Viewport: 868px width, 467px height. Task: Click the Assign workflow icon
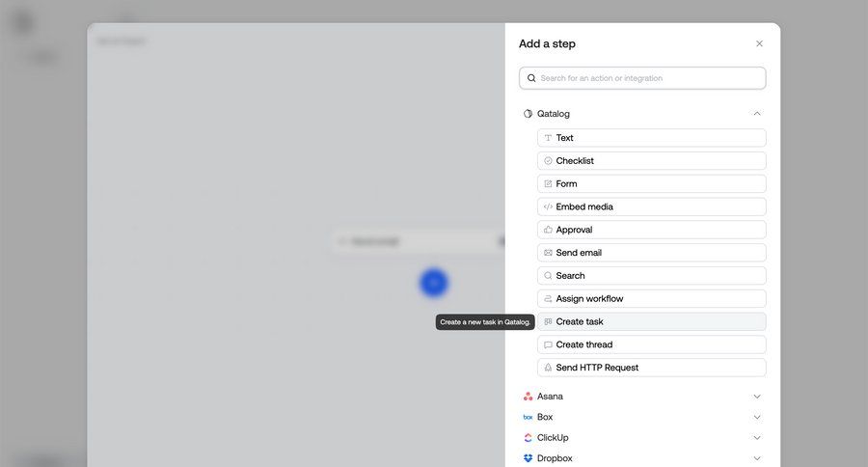(548, 298)
